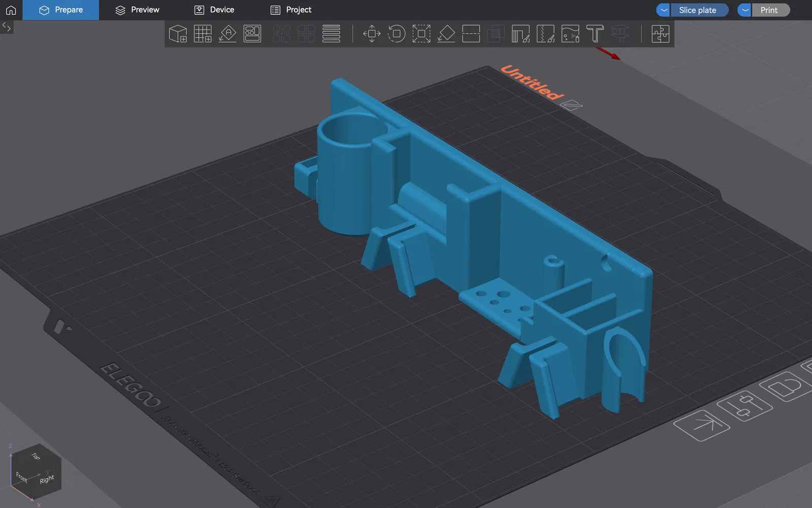Click the Add plate grid icon
This screenshot has height=508, width=812.
202,34
